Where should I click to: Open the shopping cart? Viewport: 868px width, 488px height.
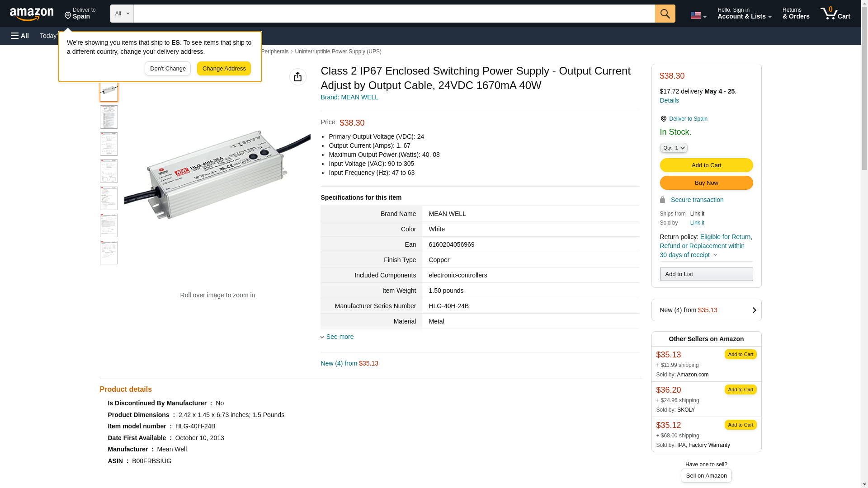click(835, 14)
